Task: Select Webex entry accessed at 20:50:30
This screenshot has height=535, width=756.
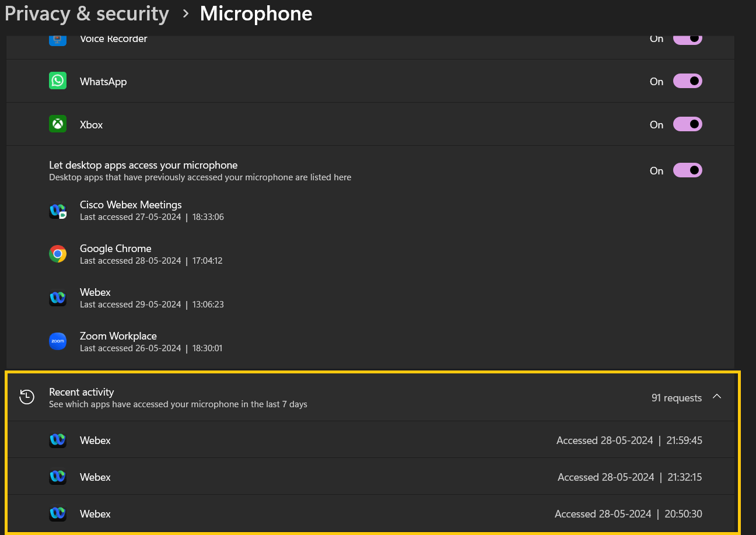Action: coord(373,514)
